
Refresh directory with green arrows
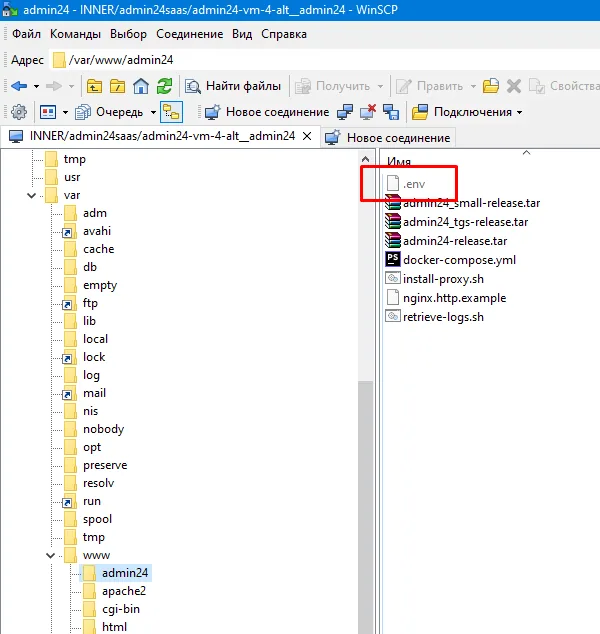point(164,86)
